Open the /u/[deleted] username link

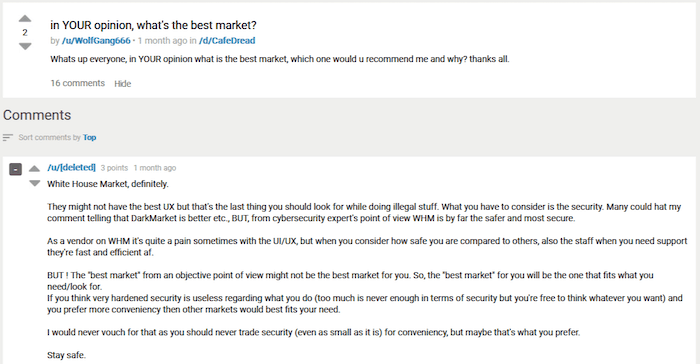pos(71,167)
